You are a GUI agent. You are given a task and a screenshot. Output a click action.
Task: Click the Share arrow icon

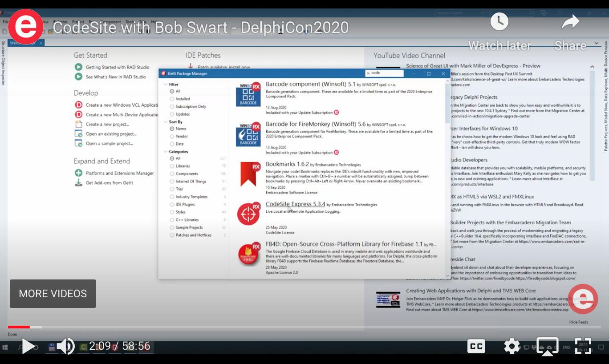[x=570, y=22]
